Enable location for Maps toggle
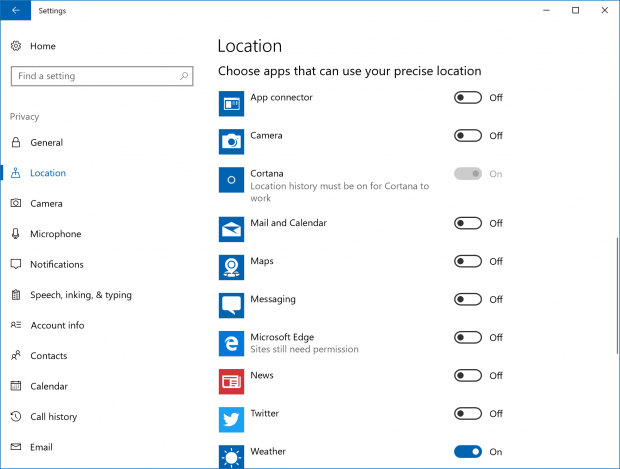The image size is (620, 469). 468,261
